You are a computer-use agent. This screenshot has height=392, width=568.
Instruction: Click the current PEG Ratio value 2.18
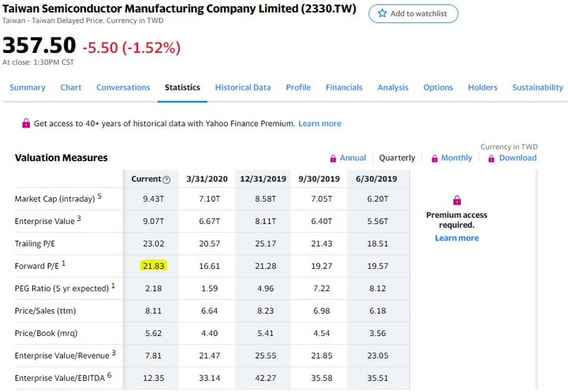[154, 289]
